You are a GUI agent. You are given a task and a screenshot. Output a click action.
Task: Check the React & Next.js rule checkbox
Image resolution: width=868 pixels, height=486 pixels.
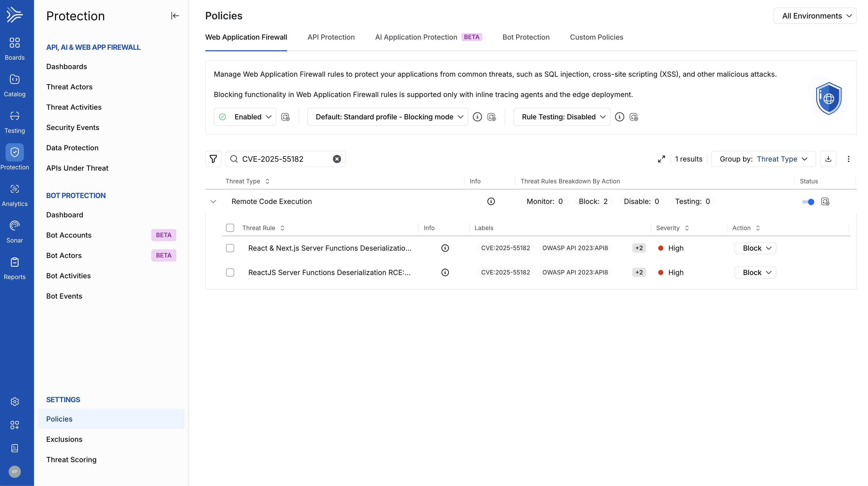(x=230, y=248)
